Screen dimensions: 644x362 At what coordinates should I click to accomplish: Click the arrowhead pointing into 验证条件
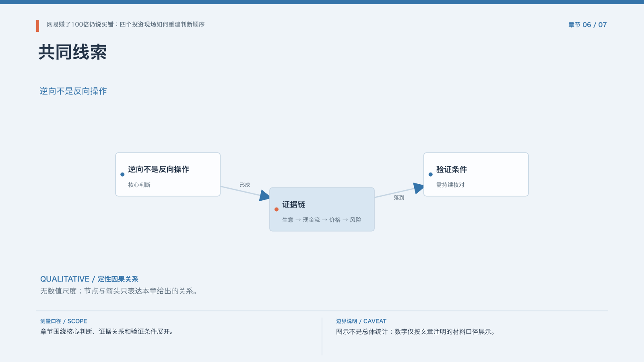click(419, 188)
